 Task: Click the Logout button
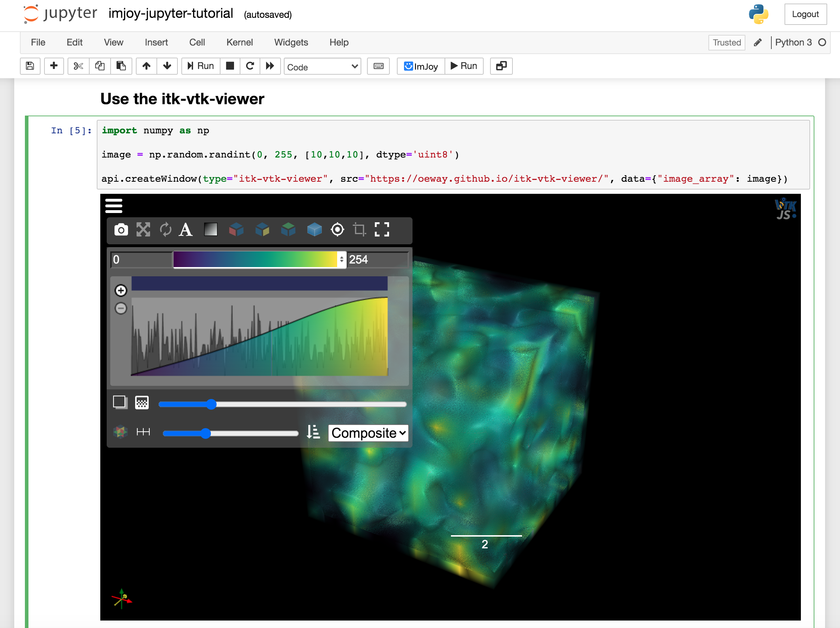(805, 14)
